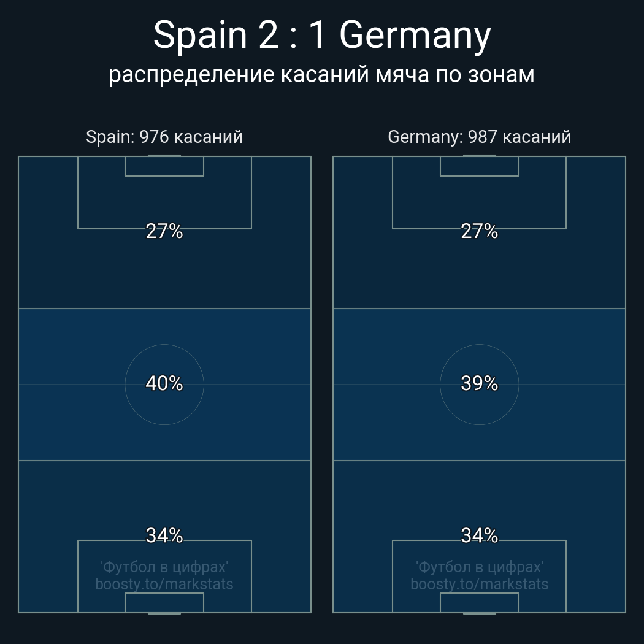
Task: Click the center circle on Spain pitch
Action: (x=164, y=385)
